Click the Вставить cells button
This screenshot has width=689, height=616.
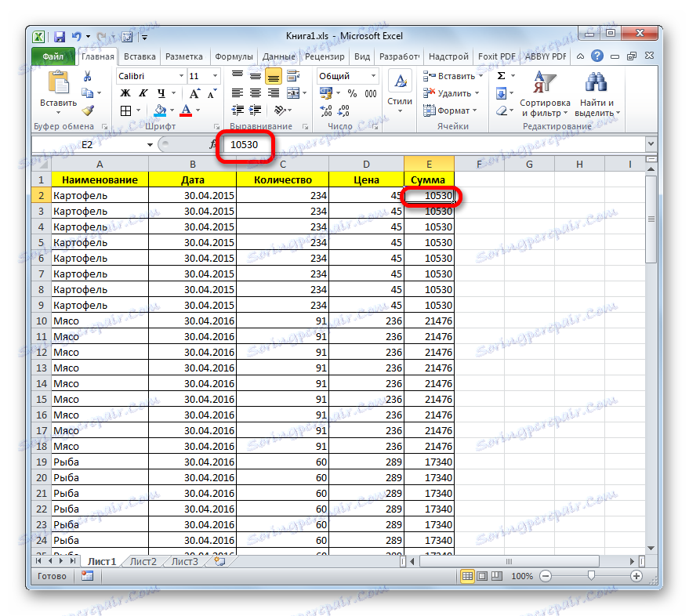click(x=450, y=76)
